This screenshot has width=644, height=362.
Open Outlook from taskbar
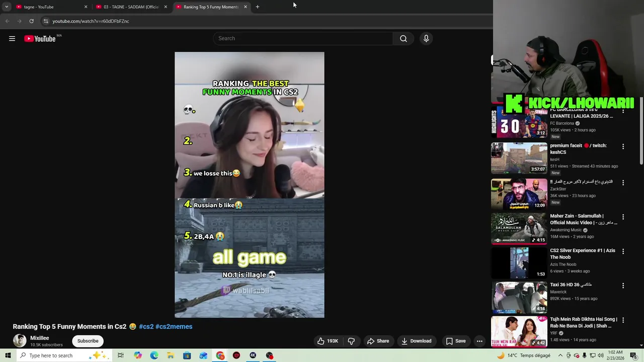point(203,355)
